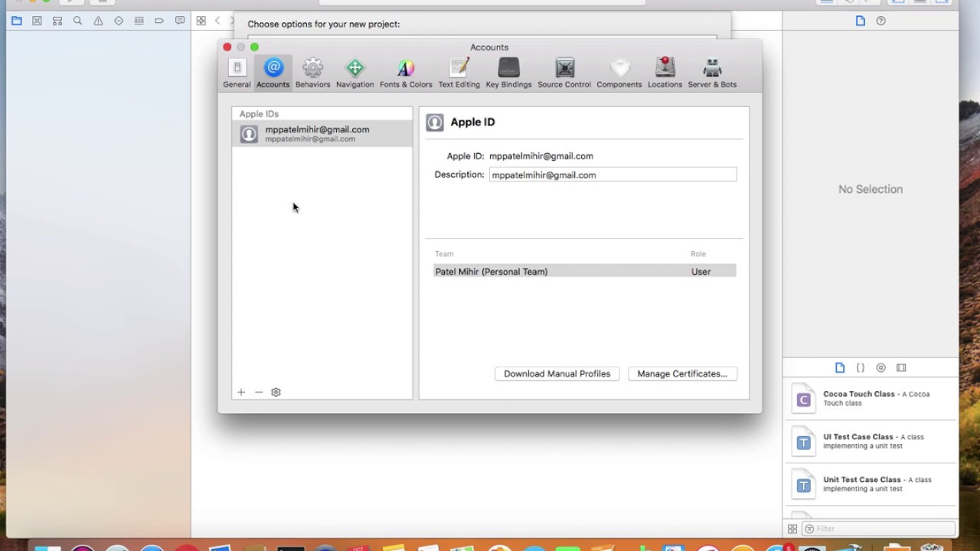The height and width of the screenshot is (551, 980).
Task: Remove selected account with minus button
Action: tap(259, 392)
